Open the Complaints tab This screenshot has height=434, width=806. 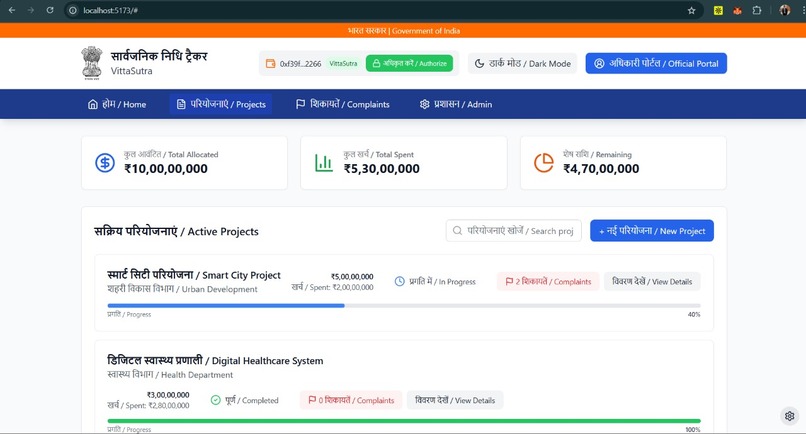(342, 104)
